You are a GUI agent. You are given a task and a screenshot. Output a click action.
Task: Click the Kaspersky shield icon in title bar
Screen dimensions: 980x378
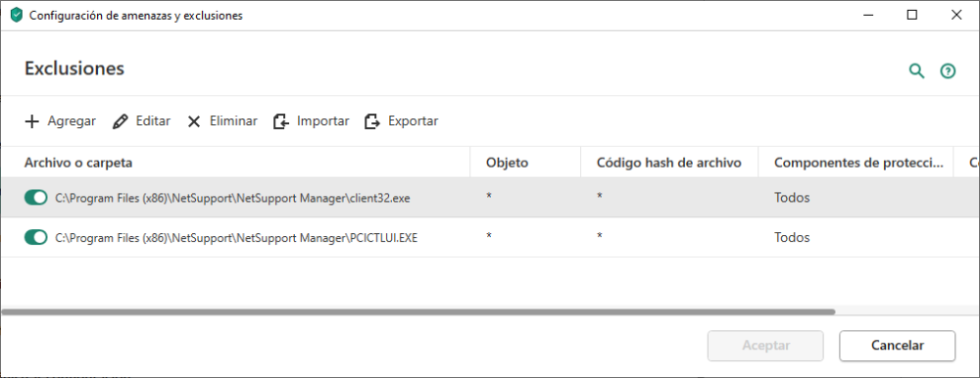[17, 16]
